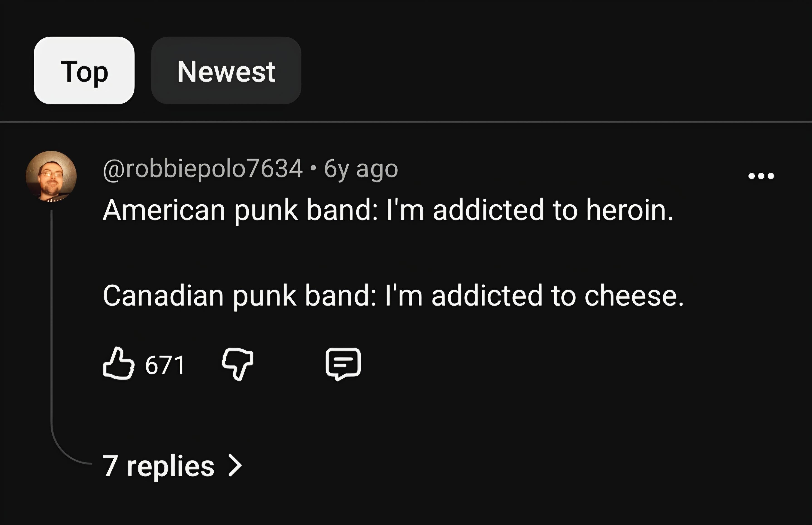Tap the American punk band comment line
Image resolution: width=812 pixels, height=525 pixels.
[x=388, y=211]
